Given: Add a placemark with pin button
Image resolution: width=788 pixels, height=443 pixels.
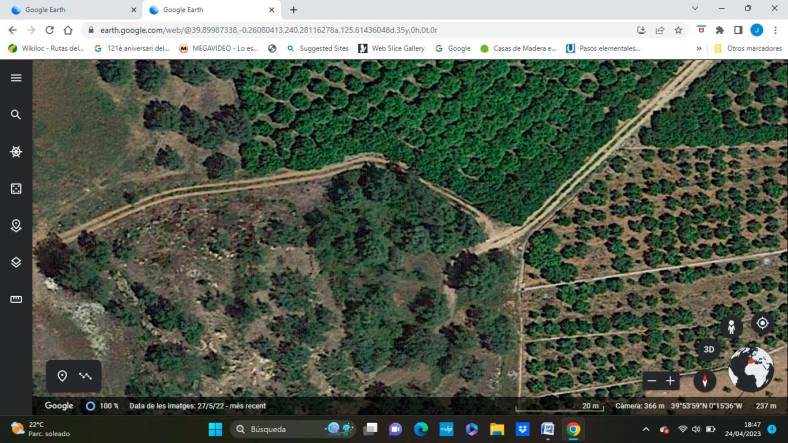Looking at the screenshot, I should click(x=62, y=376).
